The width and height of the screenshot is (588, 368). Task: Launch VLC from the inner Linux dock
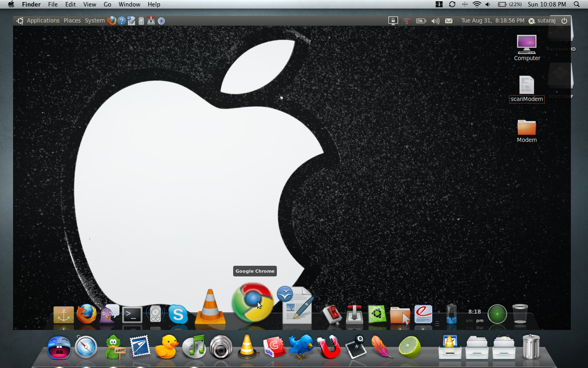[210, 306]
